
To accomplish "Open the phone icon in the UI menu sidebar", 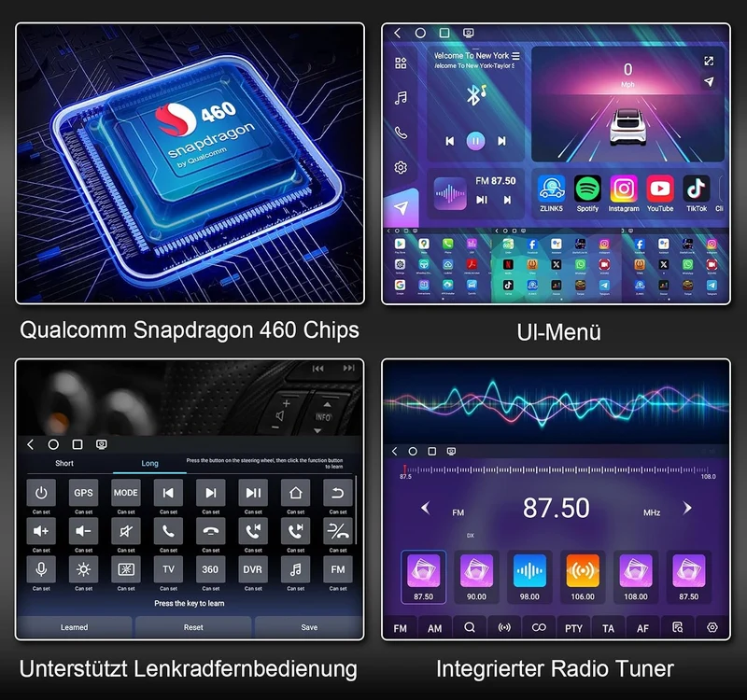I will pos(402,133).
